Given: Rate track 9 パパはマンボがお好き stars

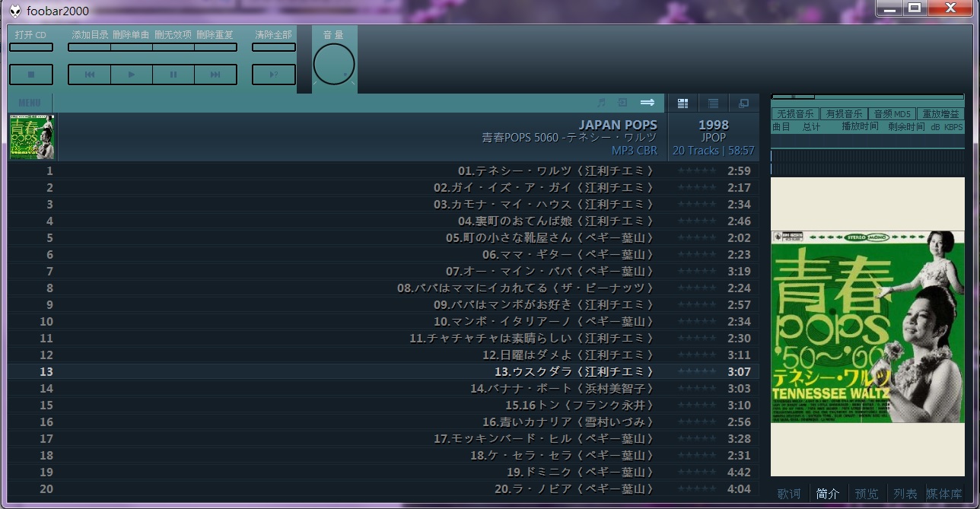Looking at the screenshot, I should tap(697, 305).
